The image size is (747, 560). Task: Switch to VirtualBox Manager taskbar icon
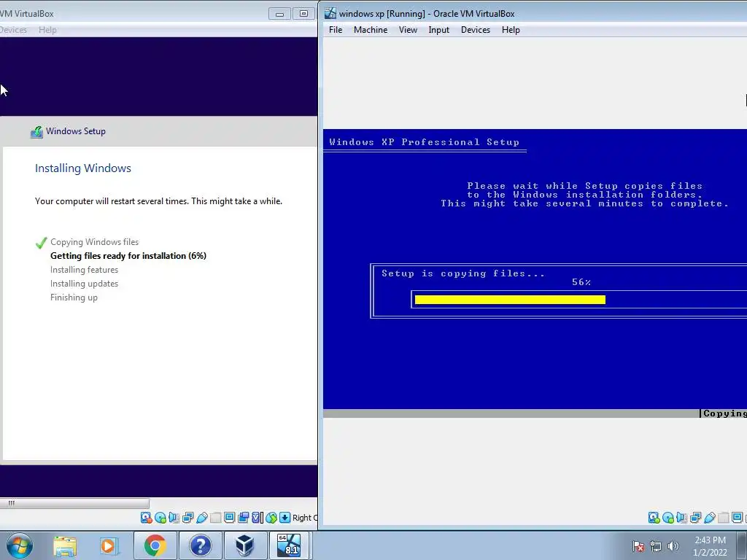pyautogui.click(x=245, y=545)
